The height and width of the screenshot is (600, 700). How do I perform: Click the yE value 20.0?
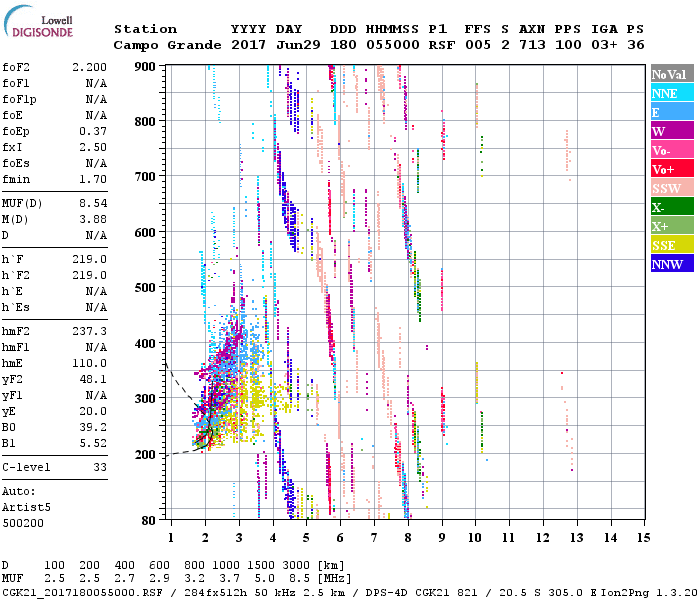point(93,412)
